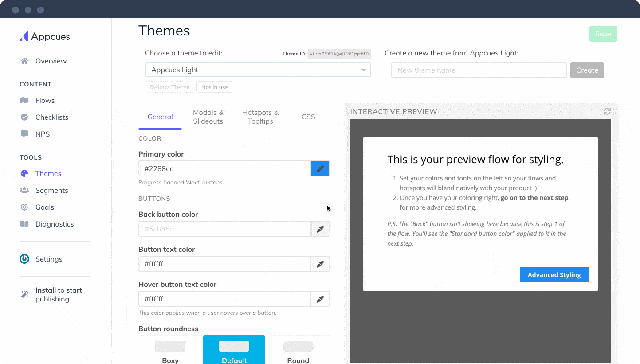Open the Hover button text color picker

click(320, 299)
